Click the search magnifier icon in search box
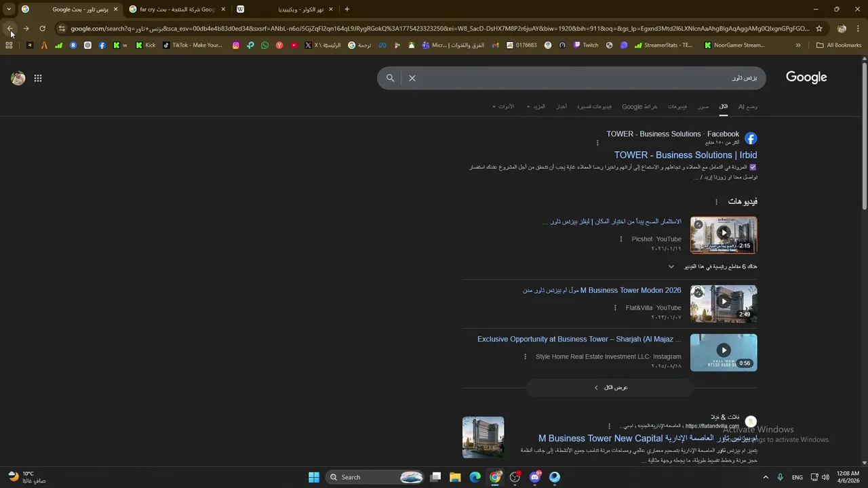 (390, 78)
